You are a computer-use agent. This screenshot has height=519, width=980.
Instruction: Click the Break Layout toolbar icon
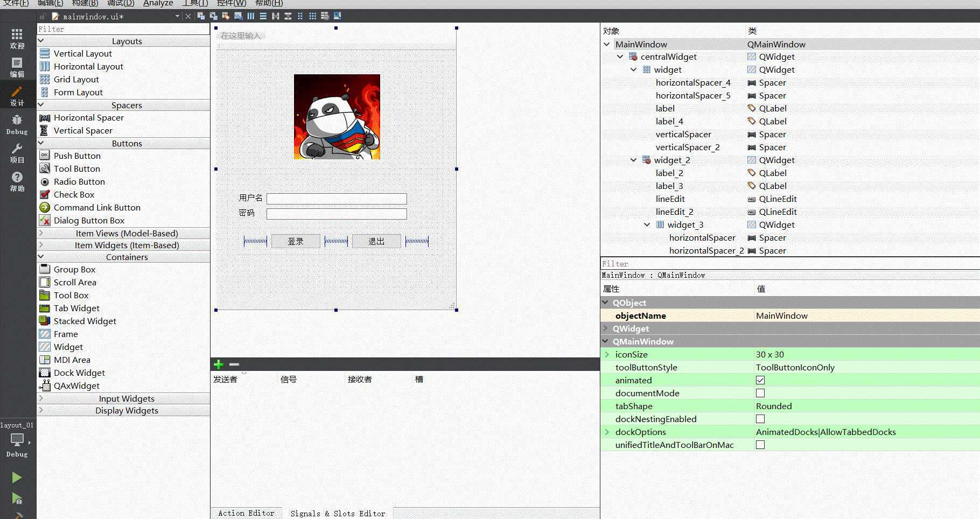[x=325, y=16]
